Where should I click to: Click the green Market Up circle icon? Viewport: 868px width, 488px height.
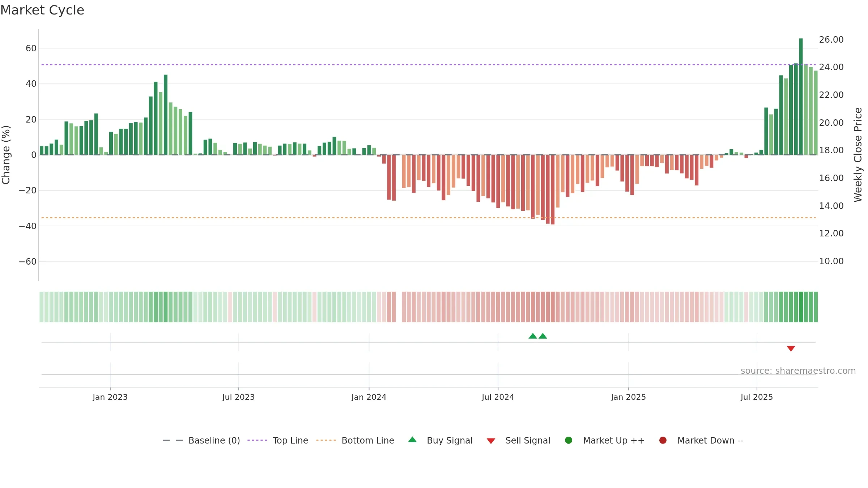(569, 440)
